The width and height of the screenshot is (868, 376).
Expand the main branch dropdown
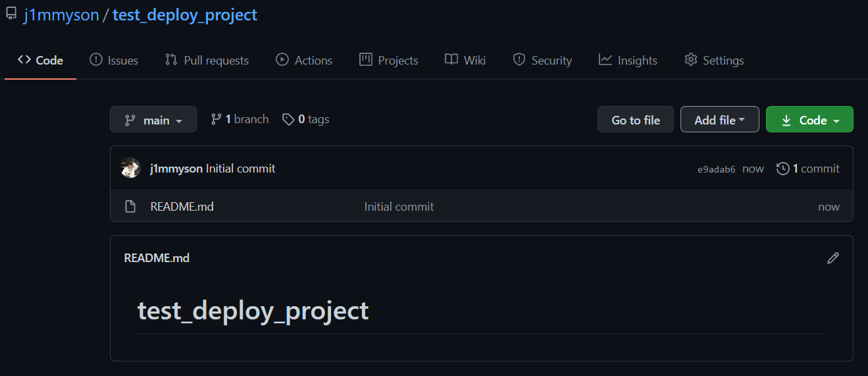(153, 120)
